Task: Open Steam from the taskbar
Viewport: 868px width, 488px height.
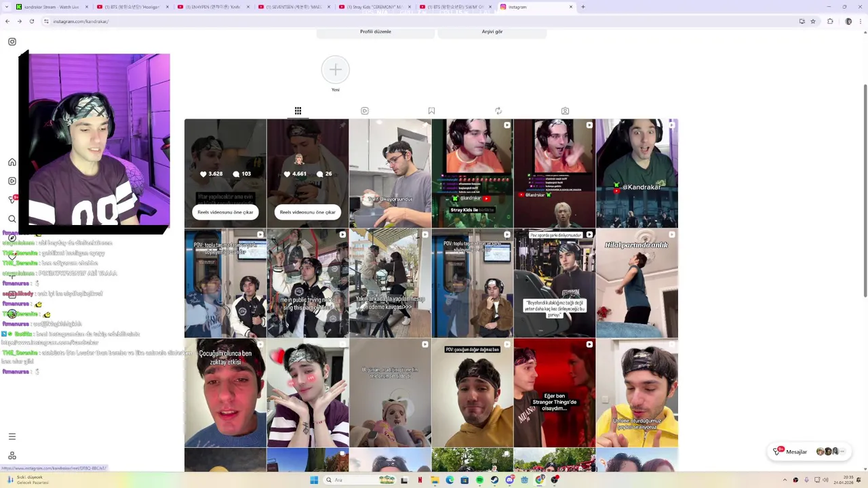Action: pyautogui.click(x=494, y=480)
